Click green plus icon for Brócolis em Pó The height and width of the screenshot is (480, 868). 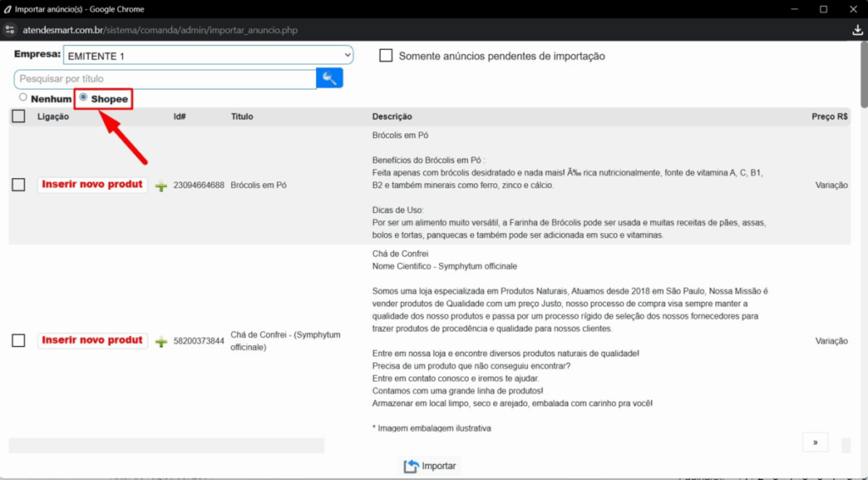point(161,186)
